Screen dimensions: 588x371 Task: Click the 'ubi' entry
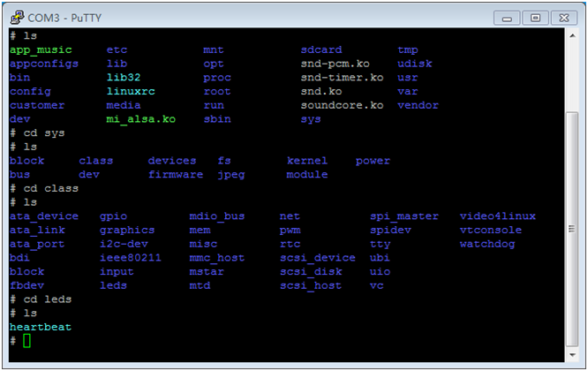[x=381, y=258]
